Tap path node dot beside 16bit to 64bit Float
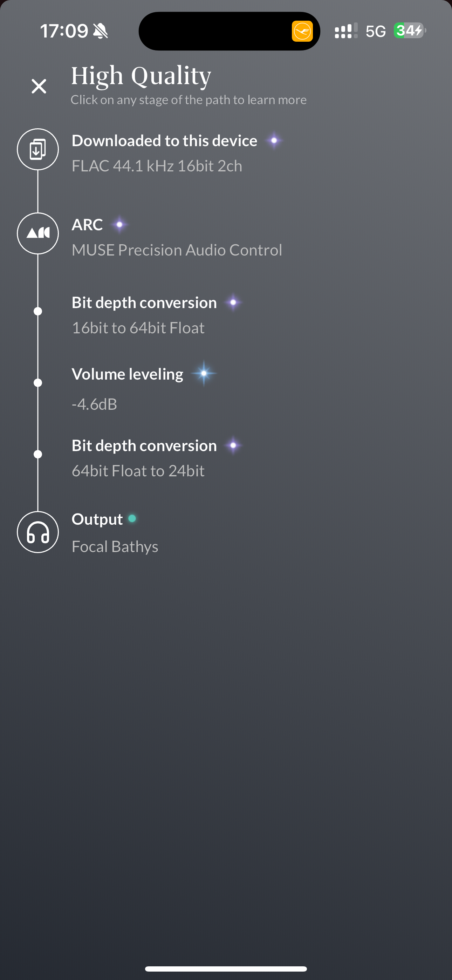This screenshot has height=980, width=452. (38, 311)
